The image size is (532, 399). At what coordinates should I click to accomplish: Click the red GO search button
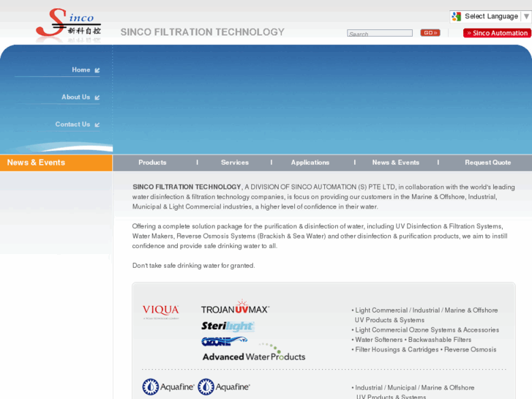(x=430, y=33)
